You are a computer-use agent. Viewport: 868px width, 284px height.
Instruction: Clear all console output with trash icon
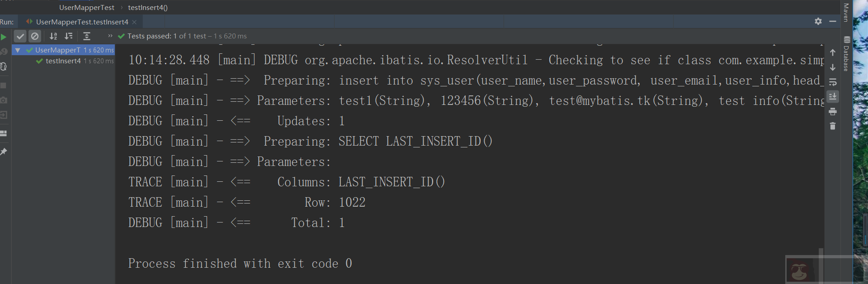coord(833,126)
